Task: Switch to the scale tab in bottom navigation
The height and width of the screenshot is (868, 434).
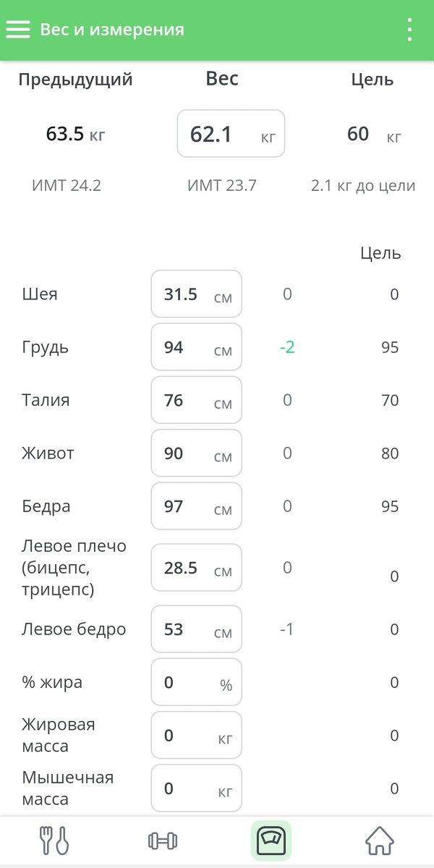Action: pos(271,841)
